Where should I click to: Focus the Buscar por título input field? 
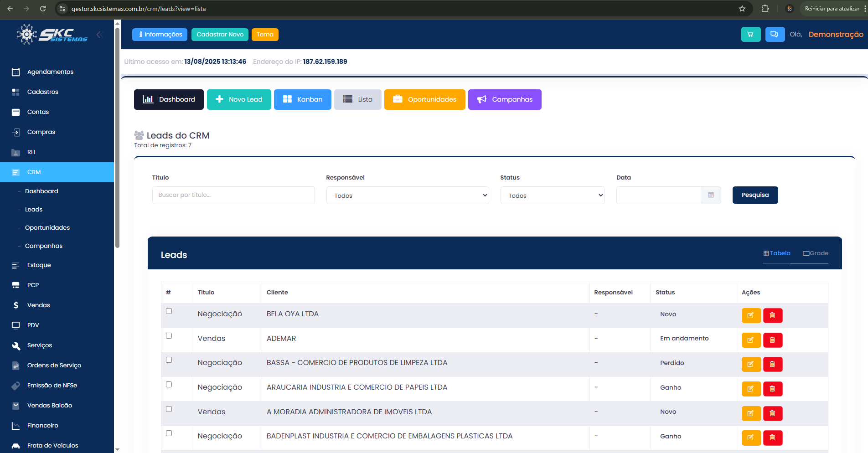[x=233, y=195]
